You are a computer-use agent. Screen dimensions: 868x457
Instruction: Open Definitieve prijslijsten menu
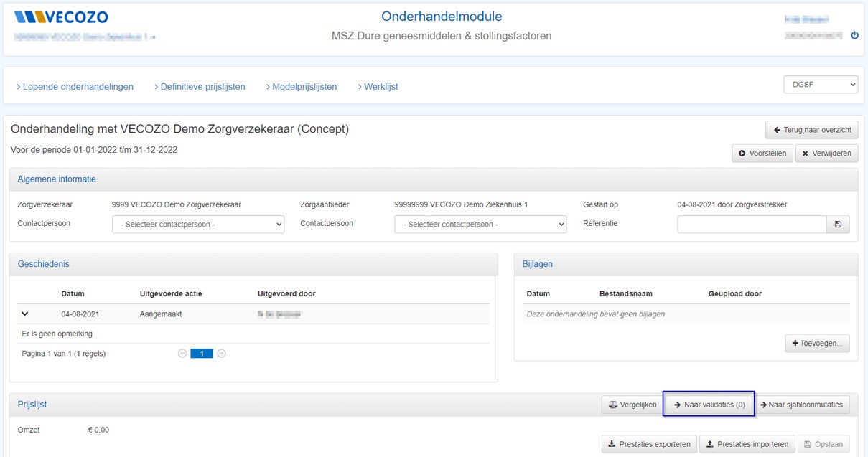coord(200,87)
